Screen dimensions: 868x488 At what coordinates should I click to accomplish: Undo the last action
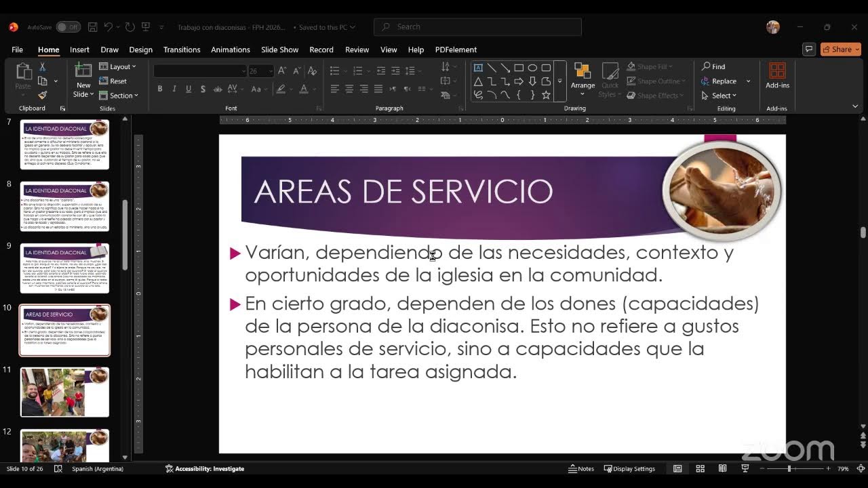coord(108,27)
